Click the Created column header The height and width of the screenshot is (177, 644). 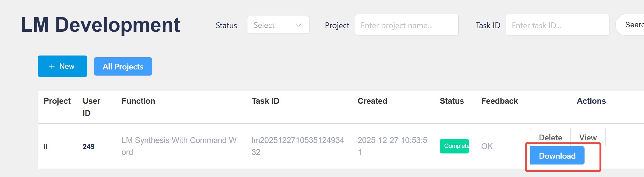tap(372, 101)
